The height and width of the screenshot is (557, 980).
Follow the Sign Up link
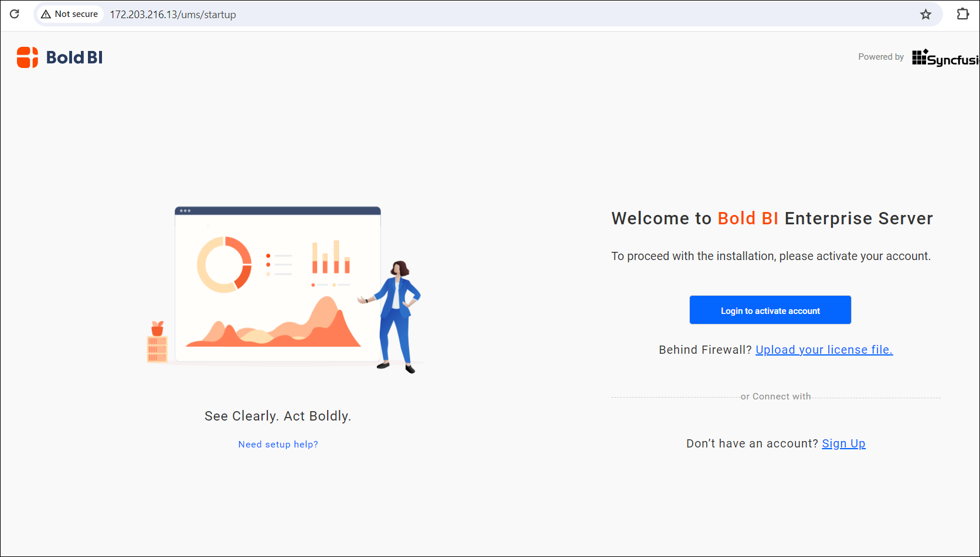843,443
